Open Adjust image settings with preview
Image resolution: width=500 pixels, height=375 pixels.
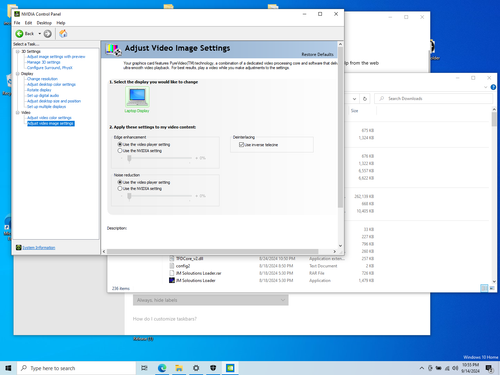56,57
